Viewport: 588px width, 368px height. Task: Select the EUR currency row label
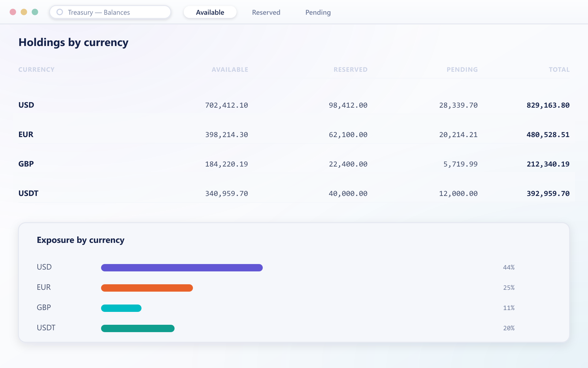click(26, 135)
